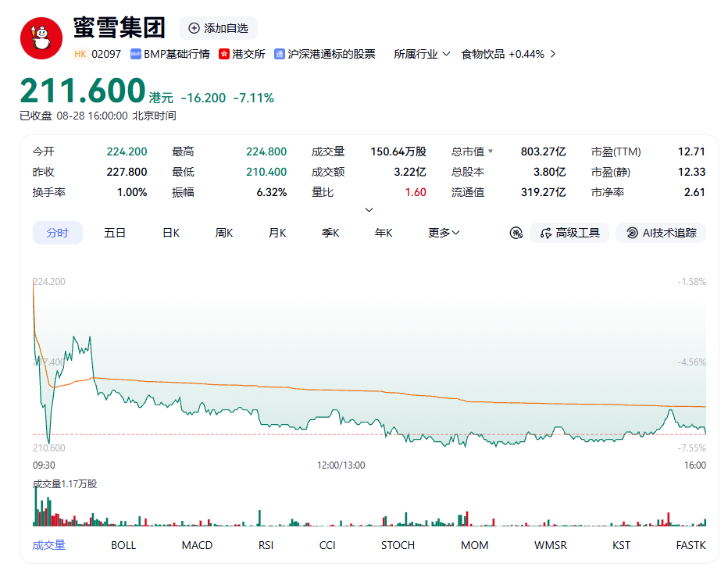Screen dimensions: 728x574
Task: Select the BOLL indicator
Action: click(123, 545)
